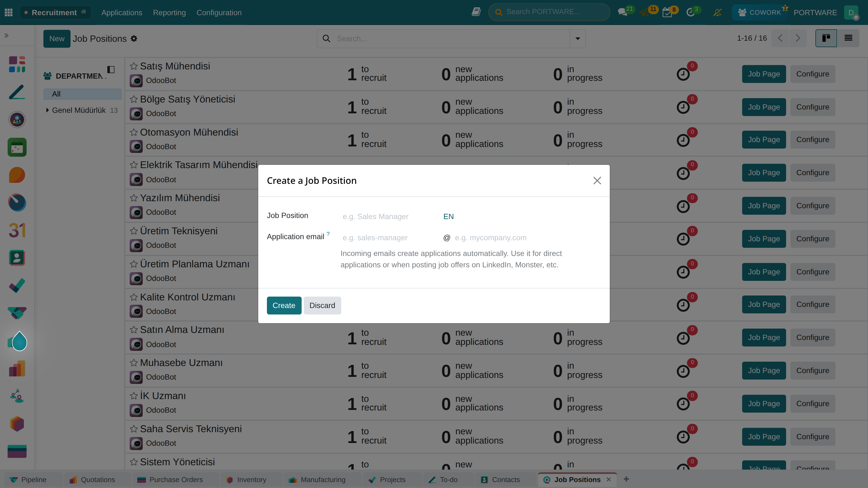Toggle favorite star for Satın Alma Uzmanı
Image resolution: width=868 pixels, height=488 pixels.
click(x=134, y=329)
